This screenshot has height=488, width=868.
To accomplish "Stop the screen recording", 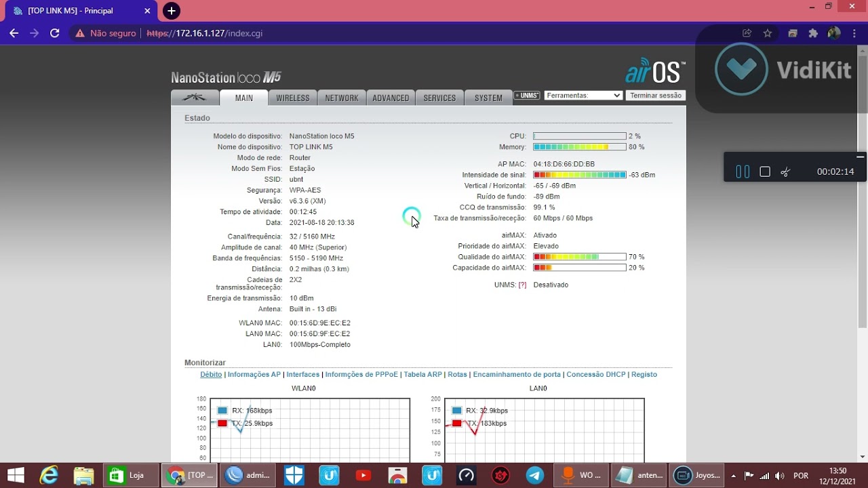I will 765,172.
